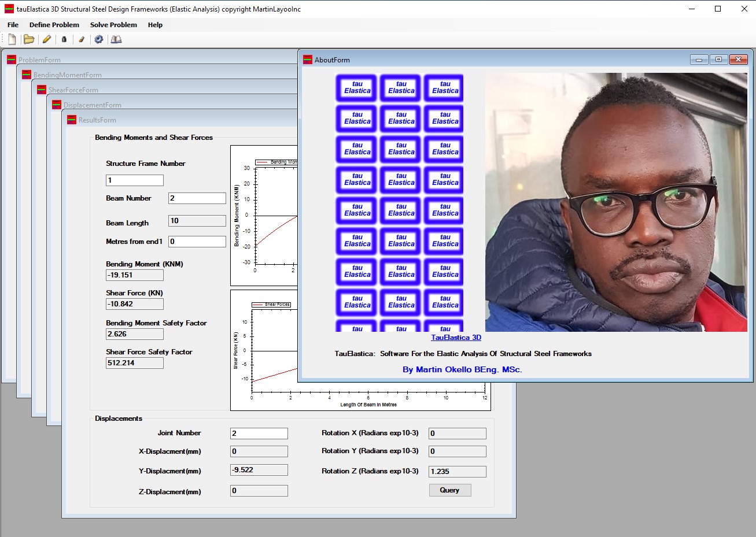The height and width of the screenshot is (537, 756).
Task: Click the Bending Moment (KNM) value field
Action: tap(135, 275)
